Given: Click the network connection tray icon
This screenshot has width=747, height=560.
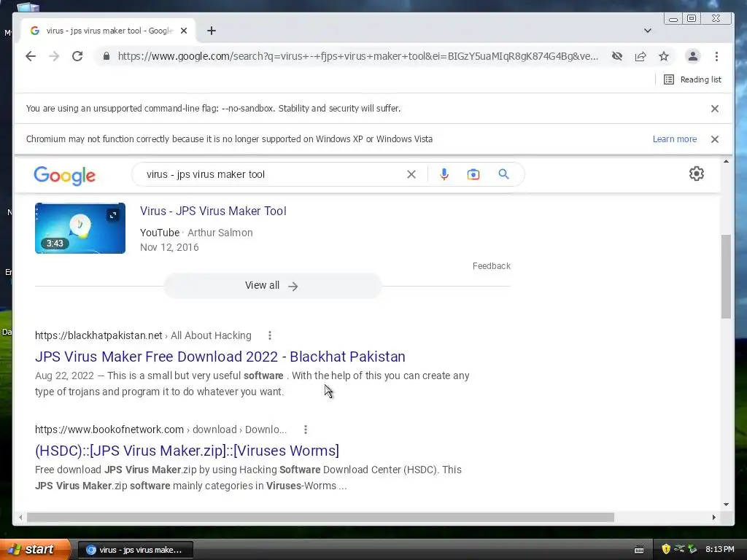Looking at the screenshot, I should 679,549.
